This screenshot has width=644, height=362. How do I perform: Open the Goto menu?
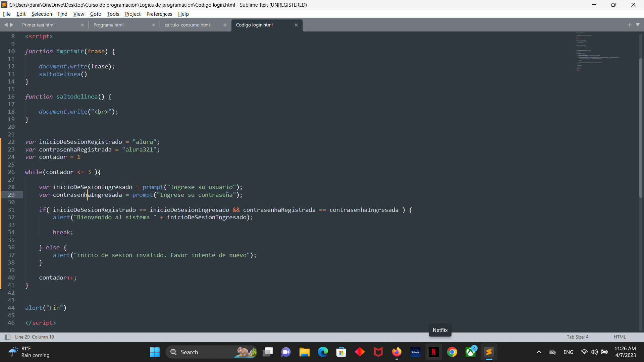click(96, 14)
